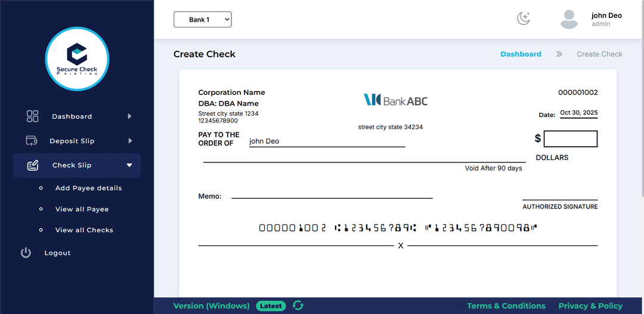The height and width of the screenshot is (314, 644).
Task: Click the Secure Check Printing logo
Action: [x=77, y=59]
